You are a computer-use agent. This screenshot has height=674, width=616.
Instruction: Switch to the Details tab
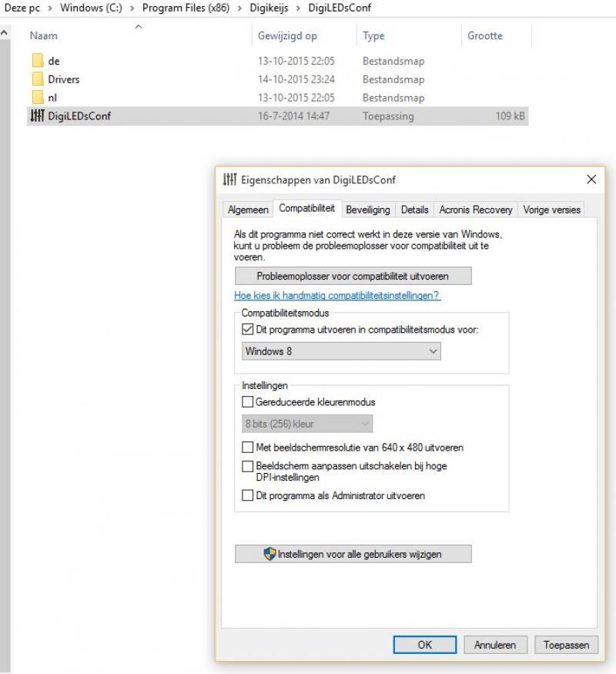point(414,210)
